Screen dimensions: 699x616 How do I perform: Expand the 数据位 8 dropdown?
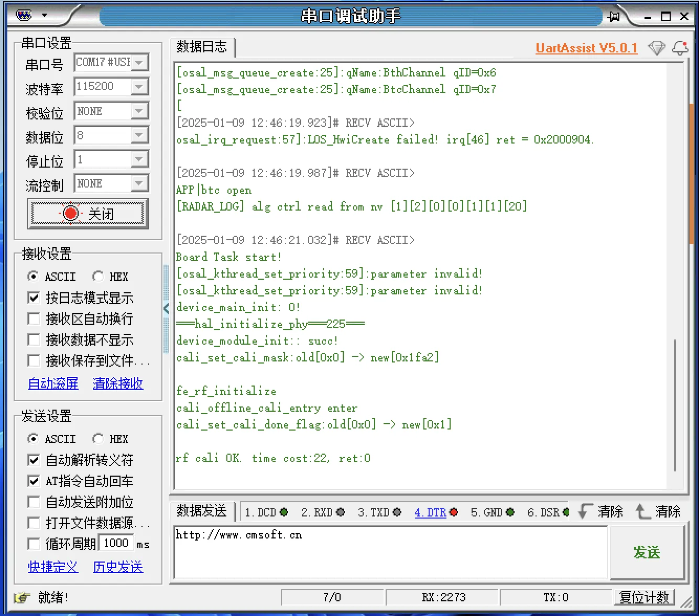(139, 135)
